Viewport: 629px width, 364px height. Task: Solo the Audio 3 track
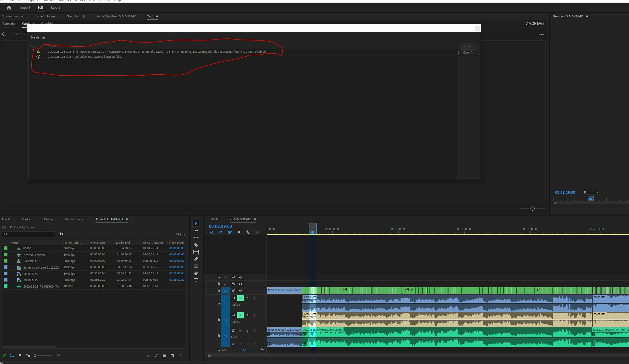pyautogui.click(x=247, y=331)
